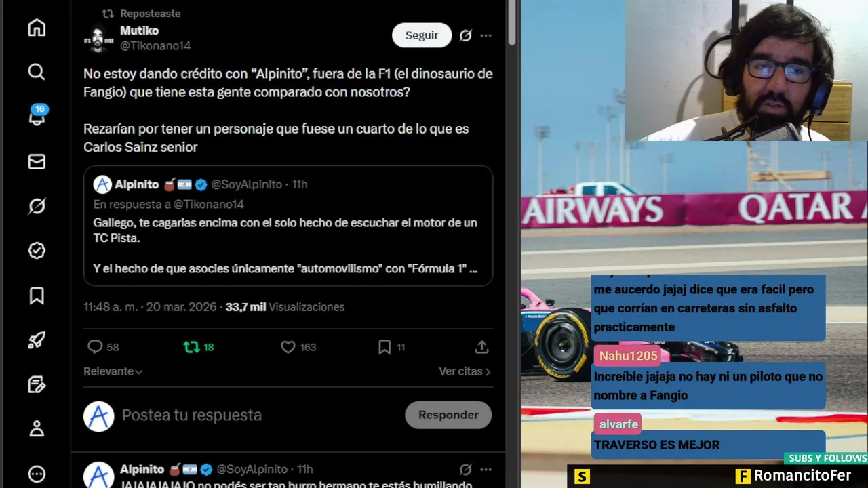
Task: Click the Seguir button
Action: 422,35
